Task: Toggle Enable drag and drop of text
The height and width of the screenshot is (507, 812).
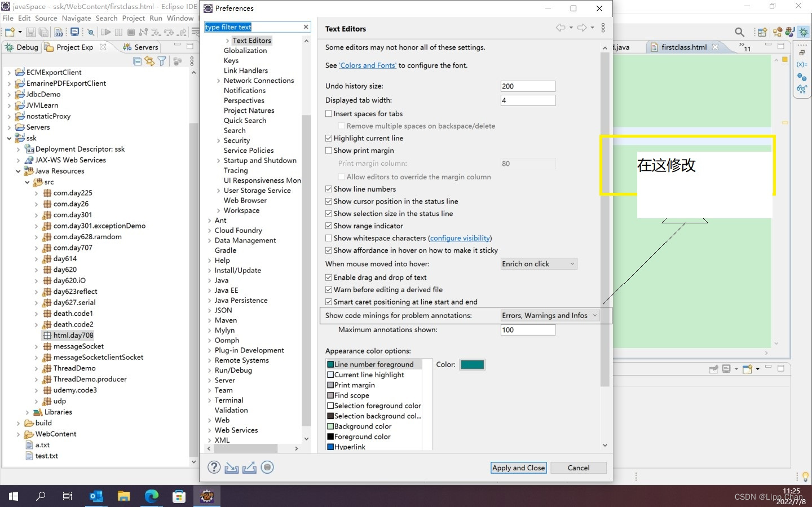Action: (329, 277)
